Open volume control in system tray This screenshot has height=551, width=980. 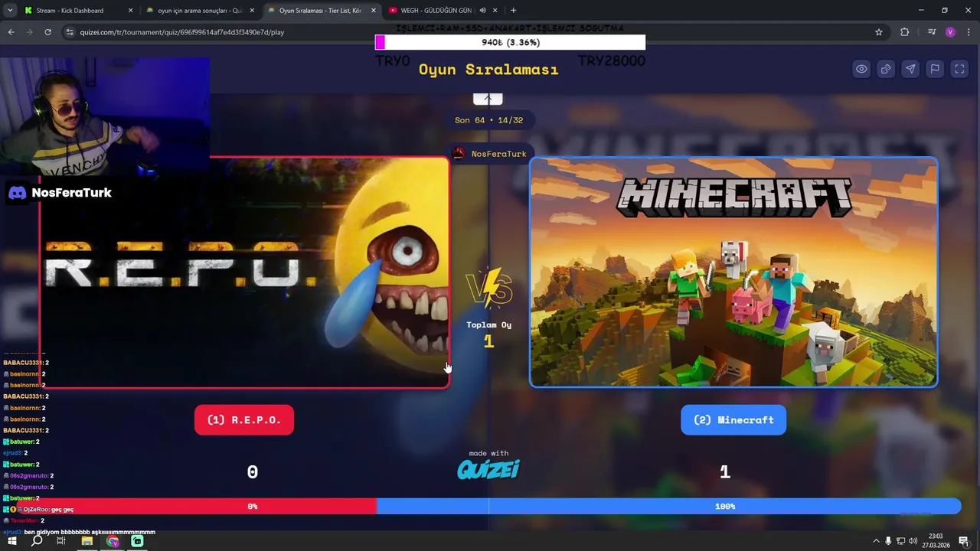tap(914, 541)
